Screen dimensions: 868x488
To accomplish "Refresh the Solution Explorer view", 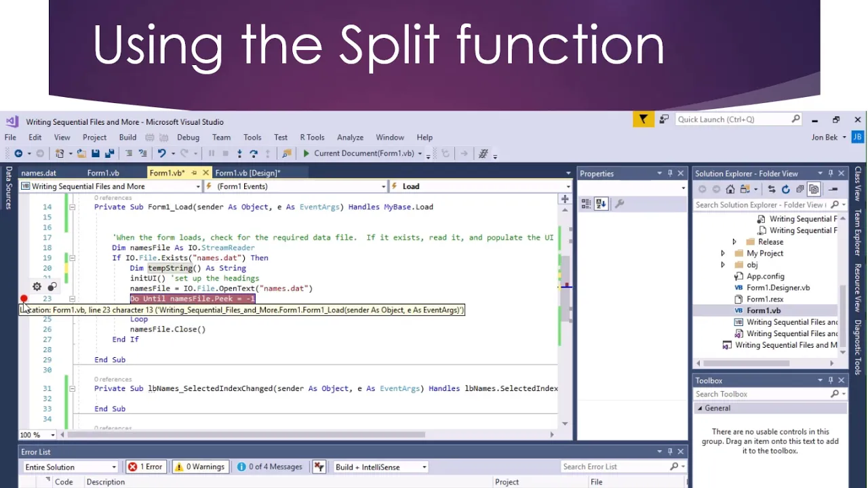I will pos(786,189).
